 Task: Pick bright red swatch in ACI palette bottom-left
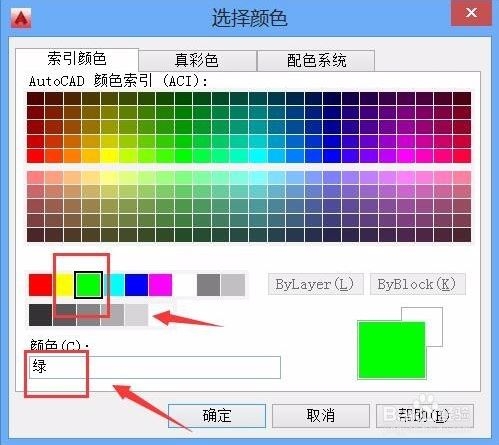pos(36,156)
